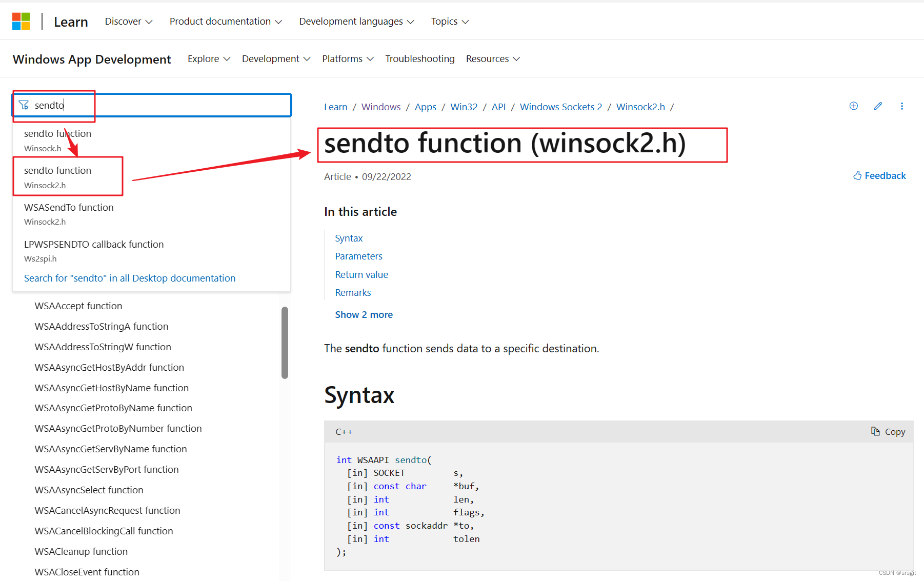Search for "sendto" in all Desktop documentation
This screenshot has width=924, height=581.
click(x=130, y=278)
